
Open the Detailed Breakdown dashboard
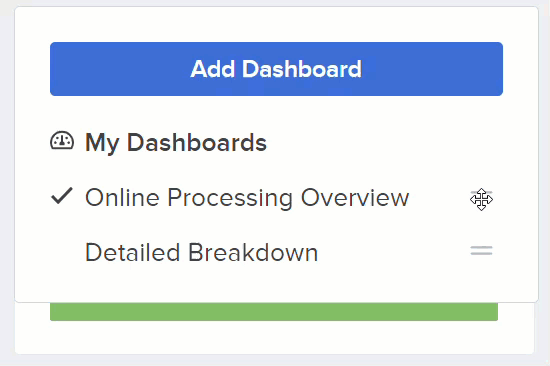(x=202, y=252)
